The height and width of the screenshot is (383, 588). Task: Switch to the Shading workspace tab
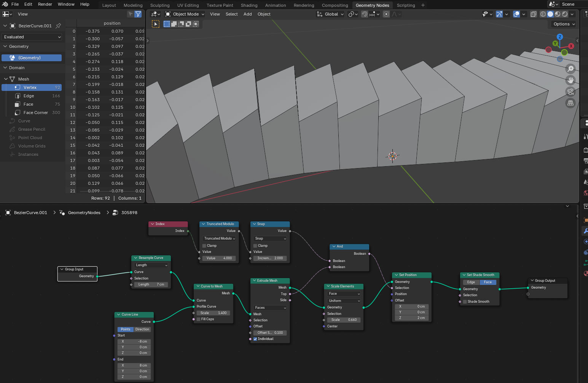(x=249, y=5)
